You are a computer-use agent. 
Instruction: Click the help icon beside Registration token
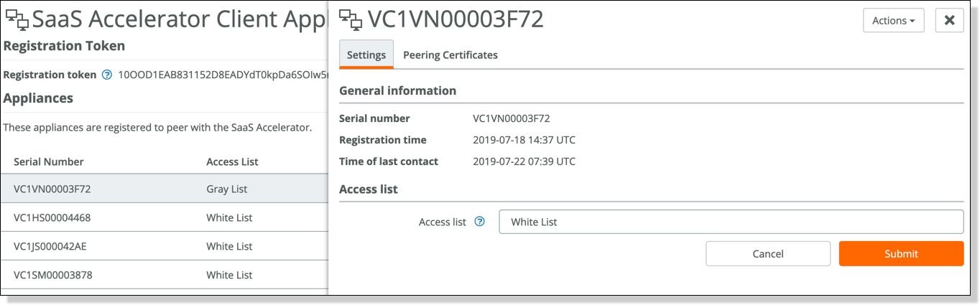(x=107, y=74)
